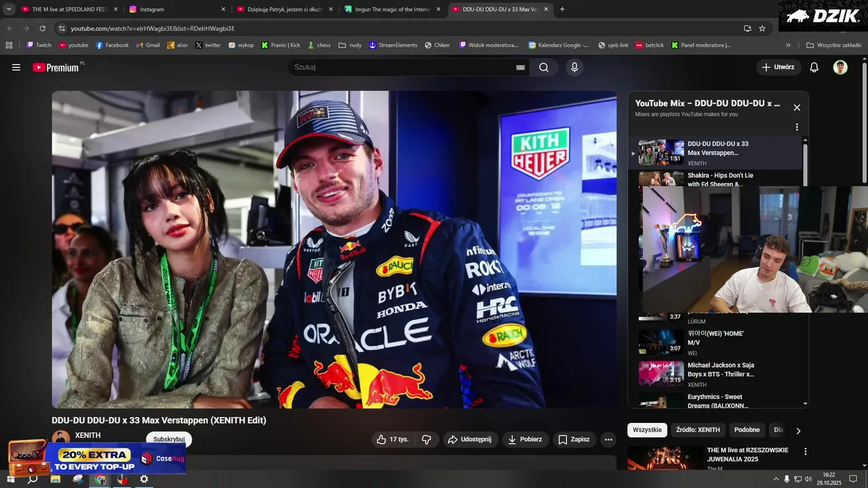Click the Zapisz save button

(574, 439)
